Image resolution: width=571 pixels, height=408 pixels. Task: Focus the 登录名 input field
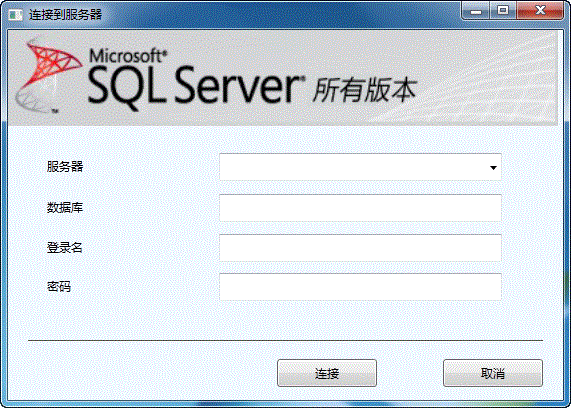(x=360, y=248)
